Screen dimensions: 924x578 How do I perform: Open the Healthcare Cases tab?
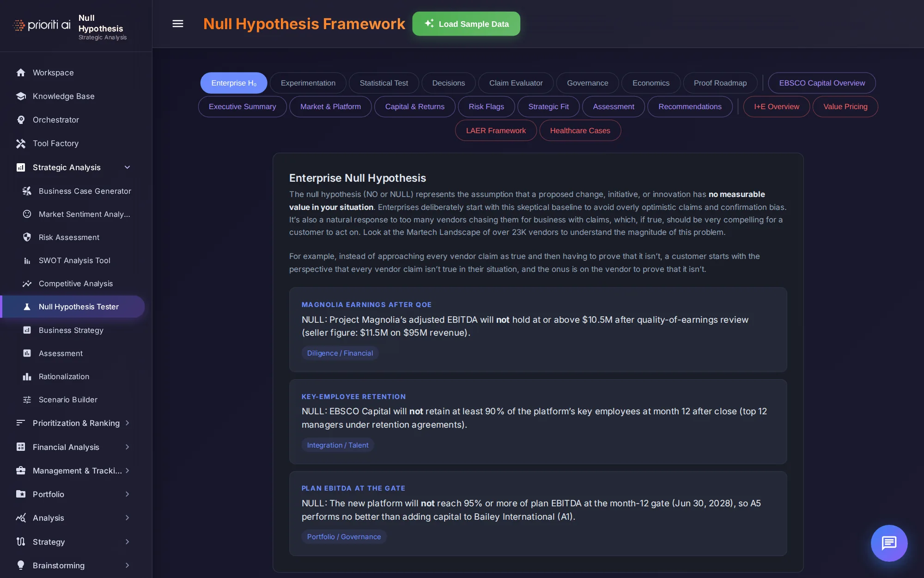coord(580,131)
